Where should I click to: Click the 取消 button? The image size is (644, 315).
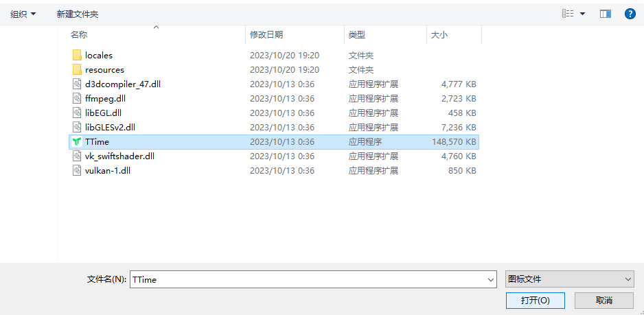point(603,300)
